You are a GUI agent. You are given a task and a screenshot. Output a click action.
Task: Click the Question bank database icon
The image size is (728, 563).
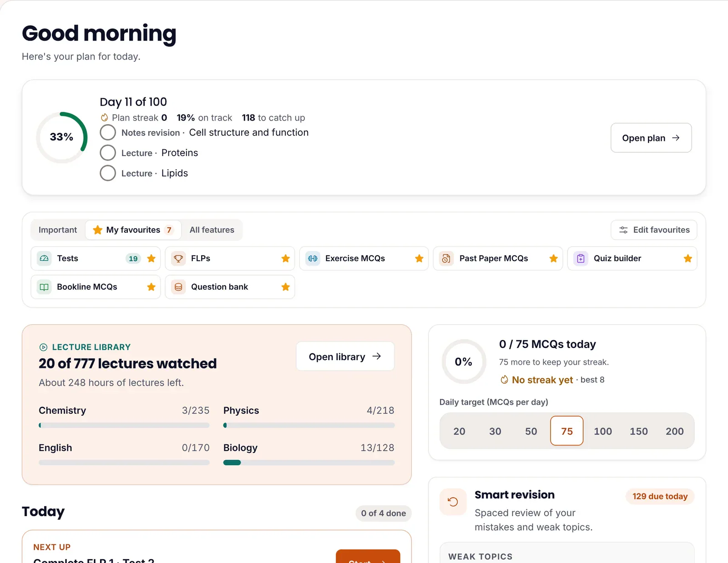click(178, 287)
